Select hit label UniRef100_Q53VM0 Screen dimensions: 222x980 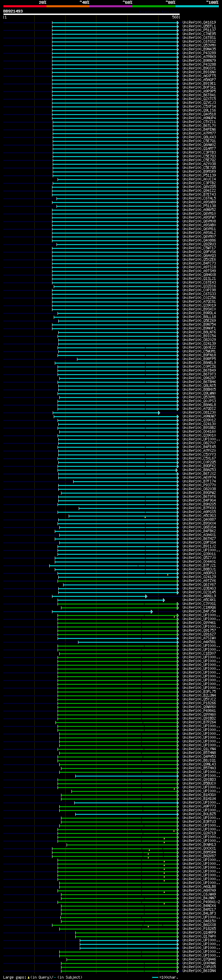click(199, 45)
